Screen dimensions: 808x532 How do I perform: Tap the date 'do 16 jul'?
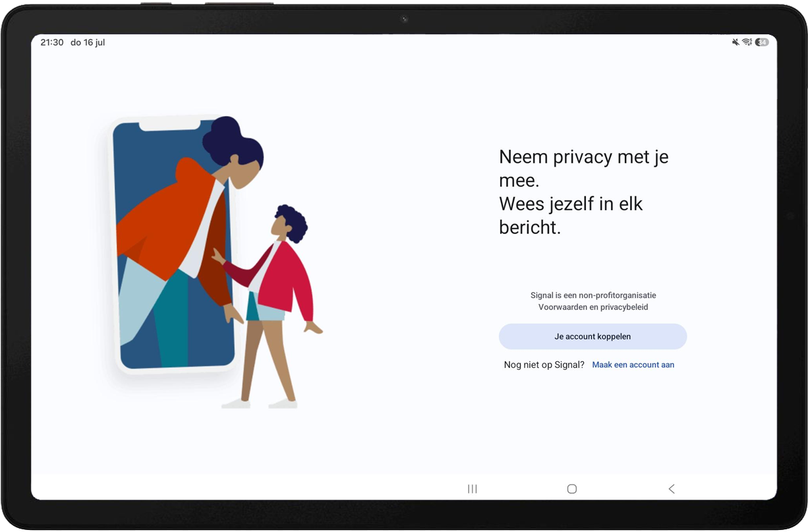pyautogui.click(x=88, y=42)
